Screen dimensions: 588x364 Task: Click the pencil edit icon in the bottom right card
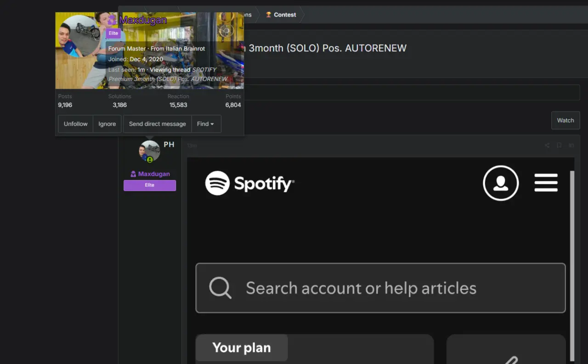click(510, 360)
